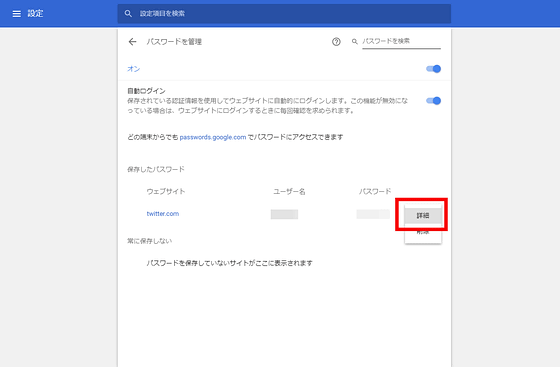560x367 pixels.
Task: Click the 設定 title in header
Action: click(35, 14)
